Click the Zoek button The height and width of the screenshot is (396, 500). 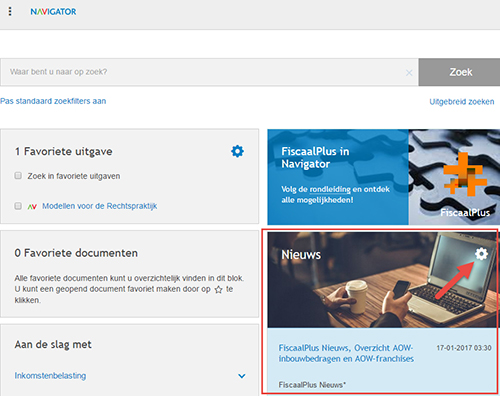(459, 72)
